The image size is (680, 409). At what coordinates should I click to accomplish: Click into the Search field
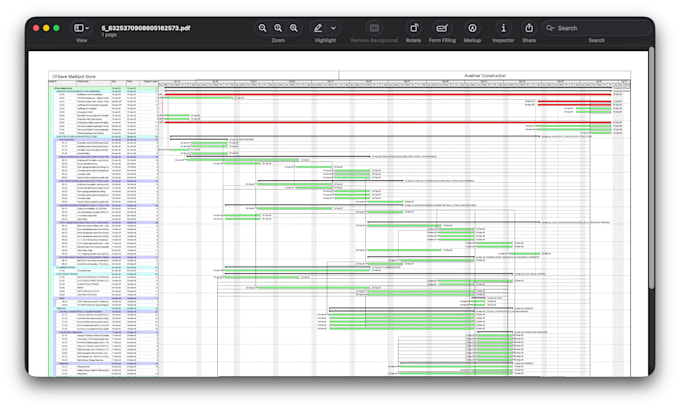pyautogui.click(x=596, y=28)
